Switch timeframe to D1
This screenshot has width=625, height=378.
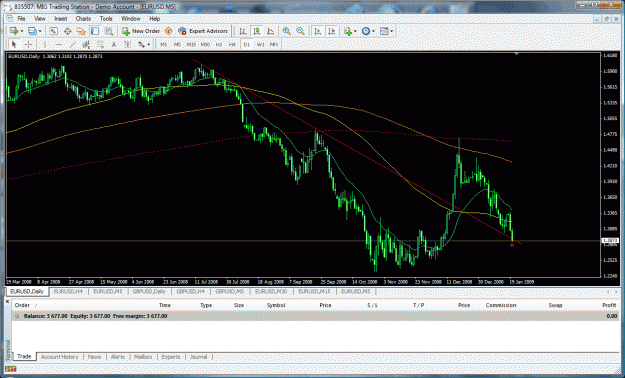246,44
